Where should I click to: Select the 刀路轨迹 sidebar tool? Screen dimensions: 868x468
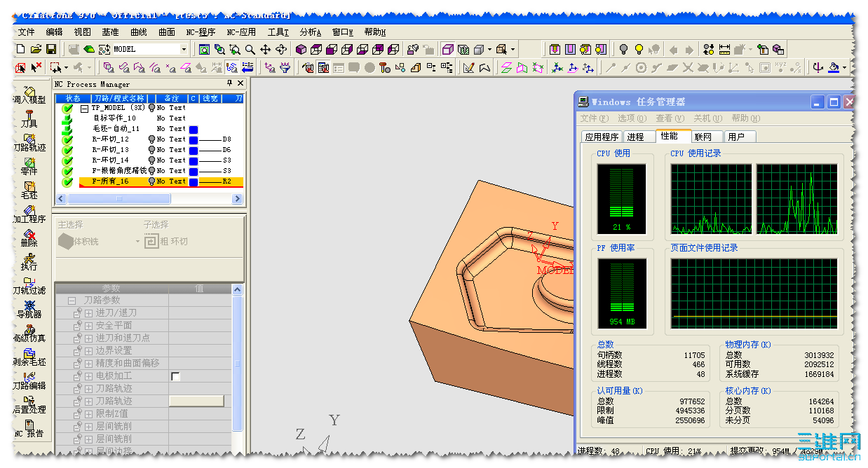click(x=29, y=143)
